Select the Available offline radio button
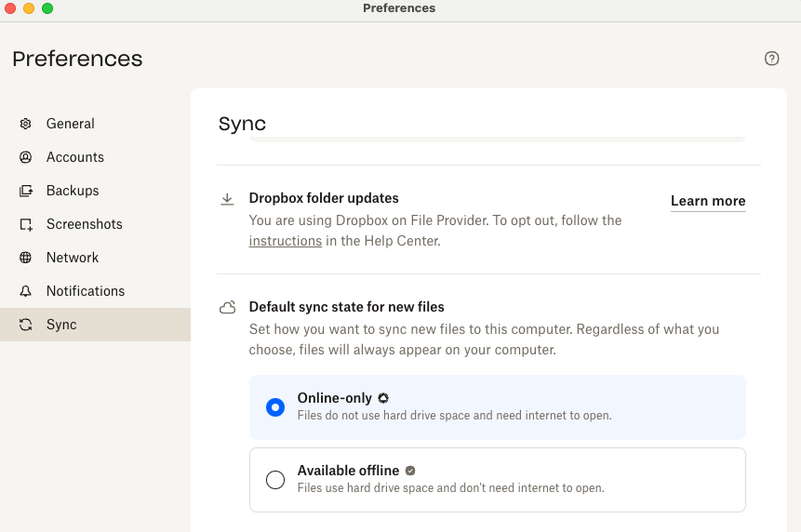The height and width of the screenshot is (532, 801). point(275,480)
